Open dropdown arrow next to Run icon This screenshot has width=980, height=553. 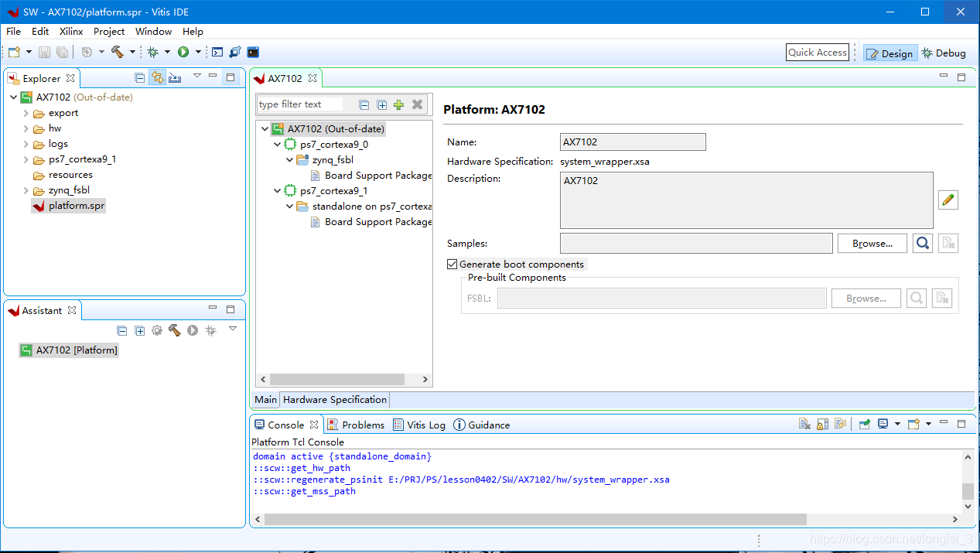pyautogui.click(x=198, y=52)
